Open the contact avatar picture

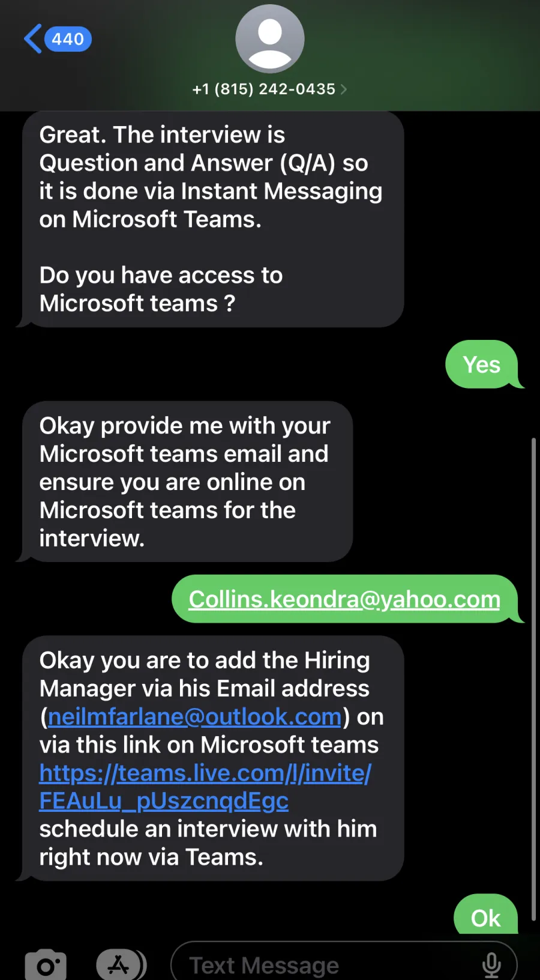270,39
